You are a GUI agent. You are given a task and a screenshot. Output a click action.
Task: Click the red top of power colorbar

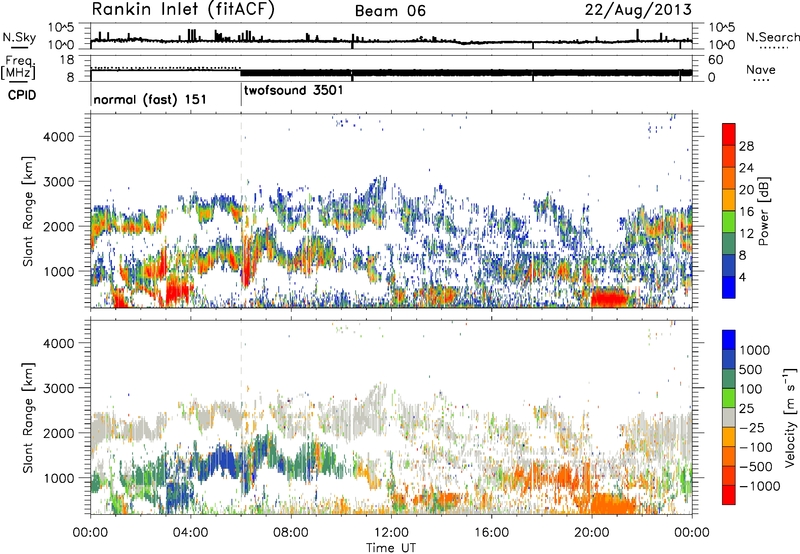(729, 134)
